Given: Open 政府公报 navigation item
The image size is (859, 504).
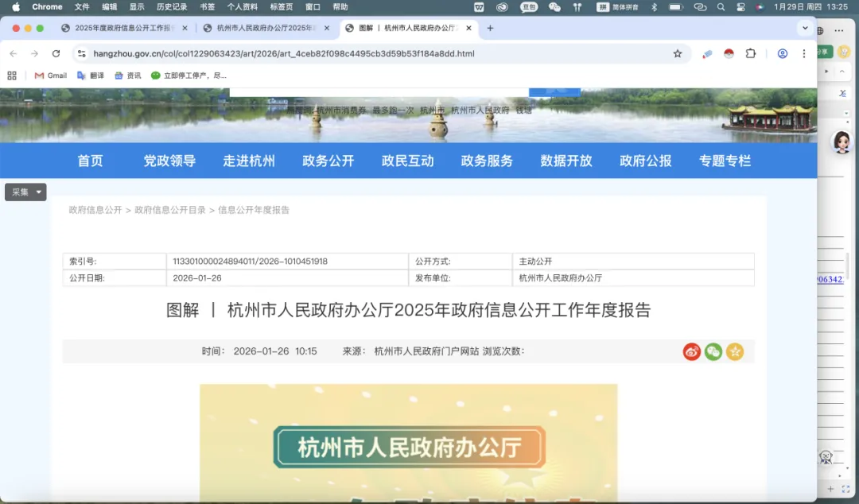Looking at the screenshot, I should (x=646, y=161).
